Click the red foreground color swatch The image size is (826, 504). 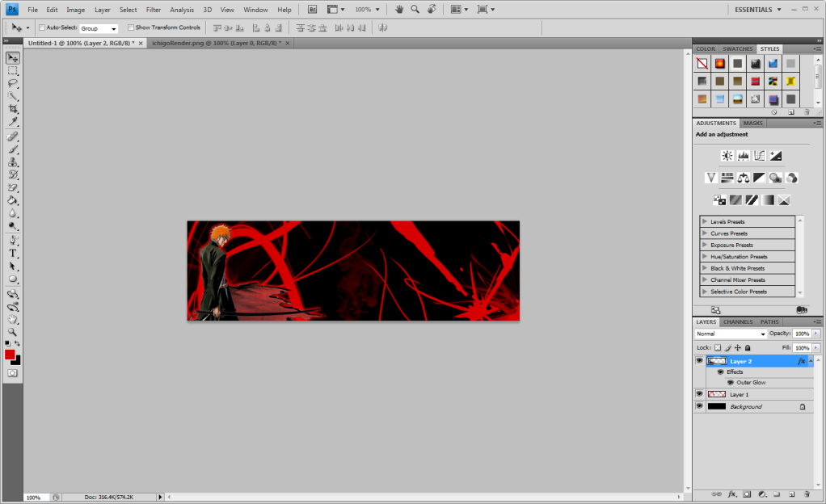pos(10,355)
